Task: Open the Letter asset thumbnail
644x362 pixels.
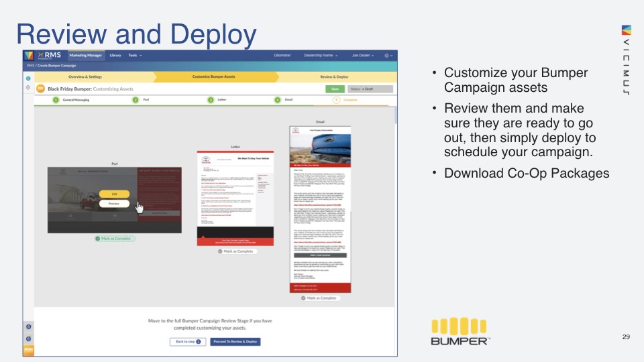Action: [235, 198]
